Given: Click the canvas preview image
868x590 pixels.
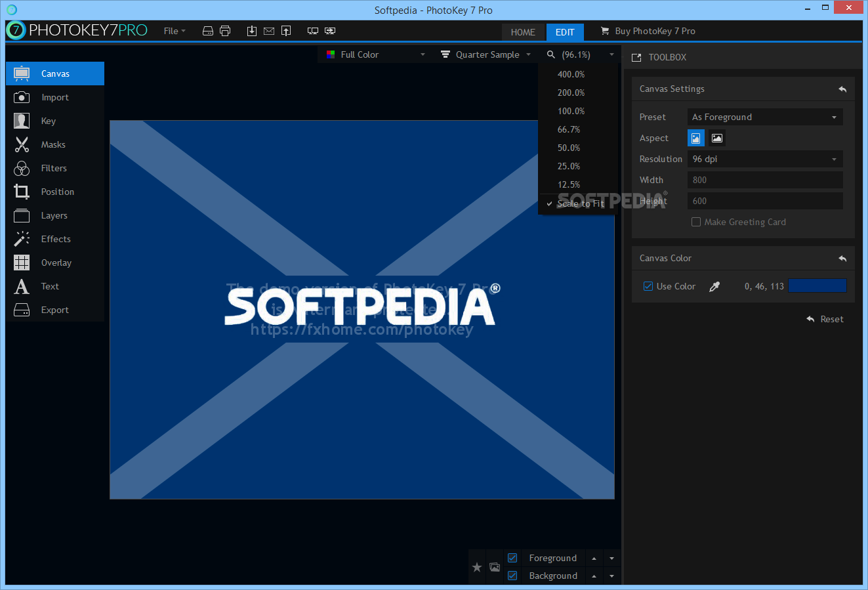Looking at the screenshot, I should [362, 309].
